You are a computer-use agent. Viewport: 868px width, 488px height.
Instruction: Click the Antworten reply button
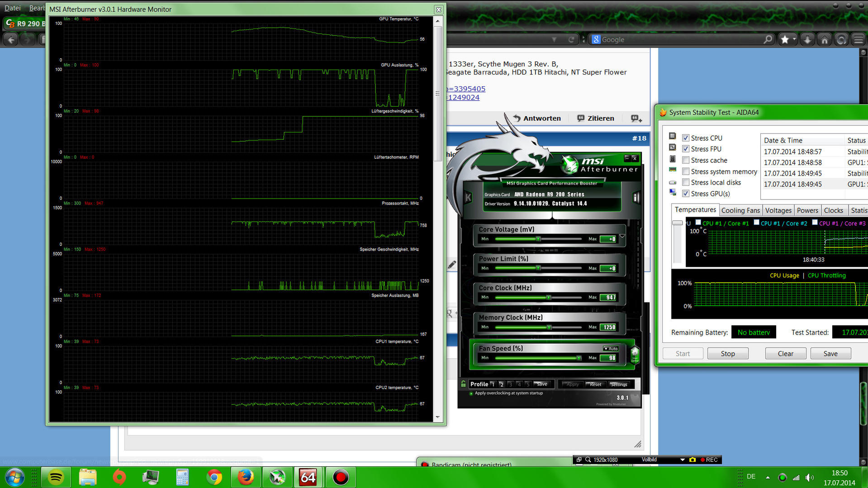tap(537, 118)
